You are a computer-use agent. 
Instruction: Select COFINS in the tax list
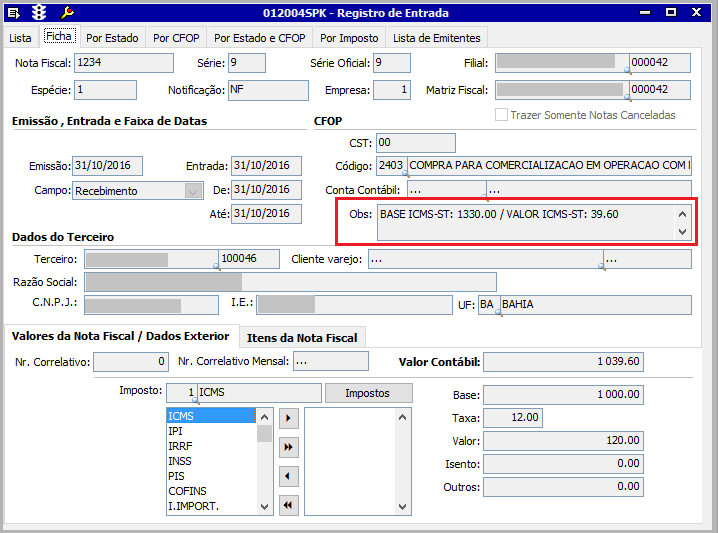coord(211,491)
